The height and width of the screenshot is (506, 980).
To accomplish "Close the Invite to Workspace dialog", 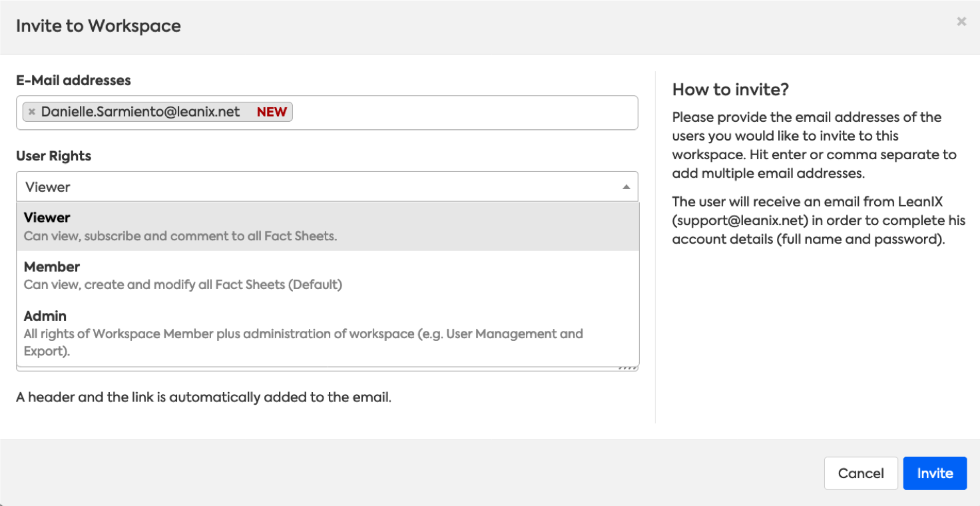I will click(x=961, y=21).
